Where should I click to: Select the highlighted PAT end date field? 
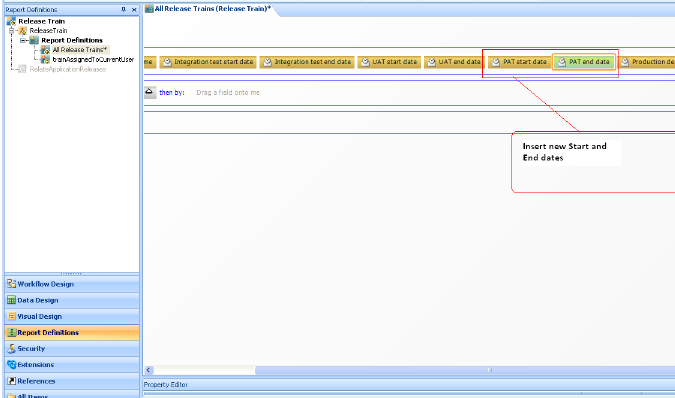click(584, 62)
